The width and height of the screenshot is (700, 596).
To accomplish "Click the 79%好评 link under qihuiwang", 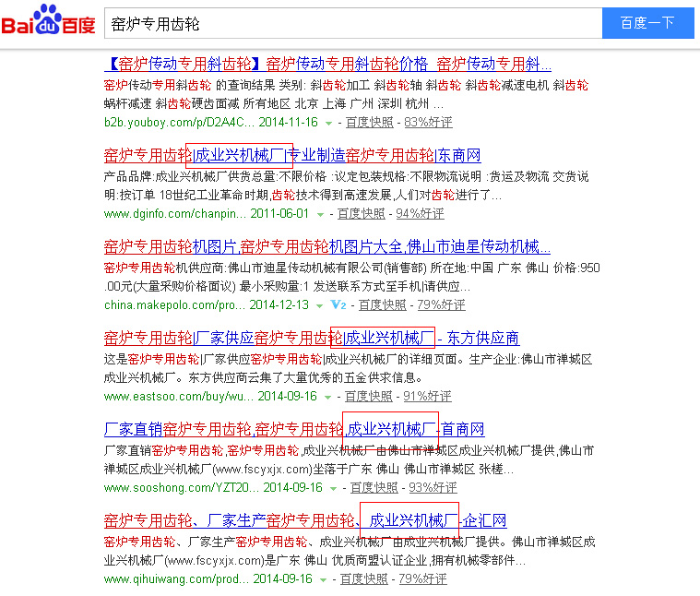I will click(422, 579).
